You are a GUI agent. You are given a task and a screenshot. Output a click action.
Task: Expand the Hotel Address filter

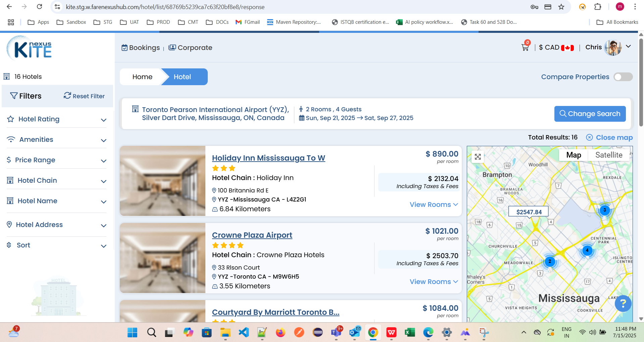click(x=57, y=225)
